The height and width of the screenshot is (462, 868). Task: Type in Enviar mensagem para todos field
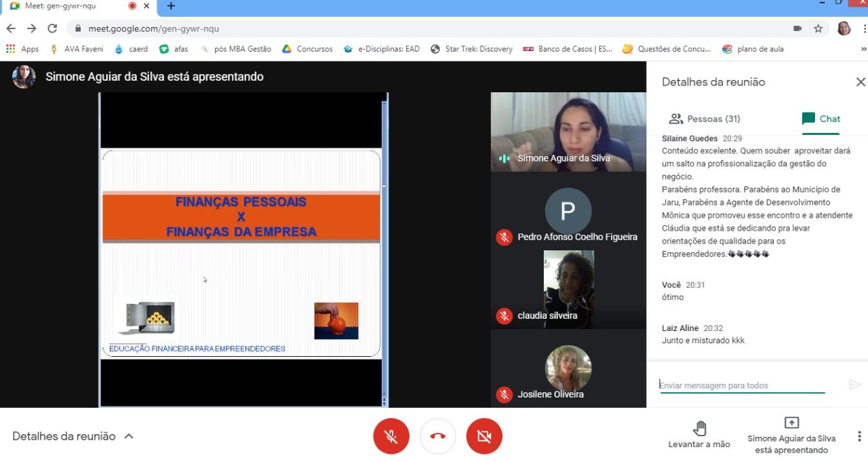[x=742, y=385]
